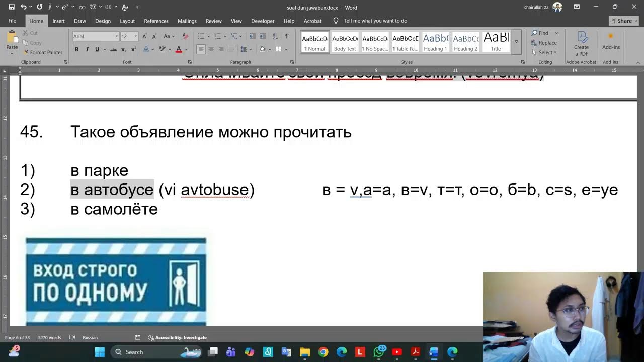644x362 pixels.
Task: Click the Replace command
Action: coord(544,43)
